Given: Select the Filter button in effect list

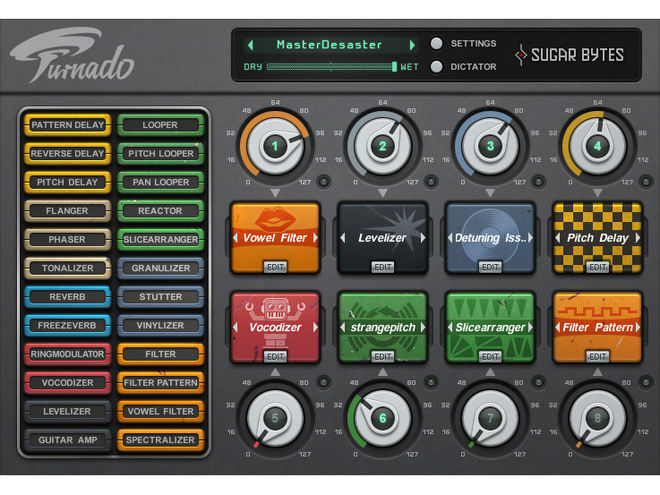Looking at the screenshot, I should (160, 354).
